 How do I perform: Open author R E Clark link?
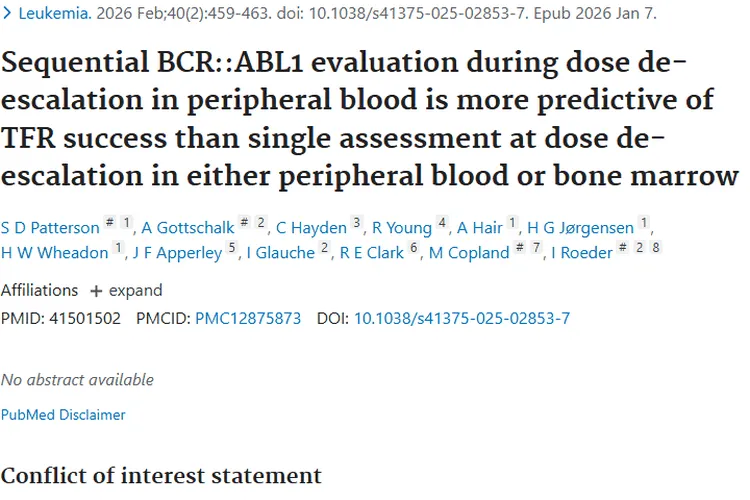372,253
